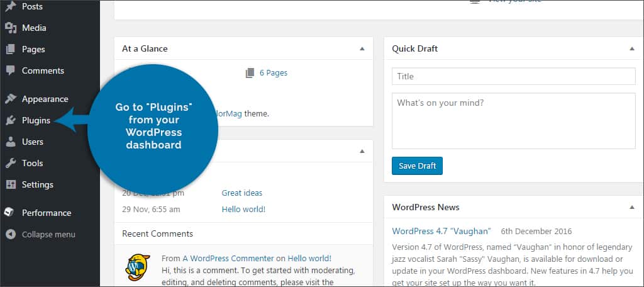
Task: Click the Save Draft button
Action: pos(417,166)
